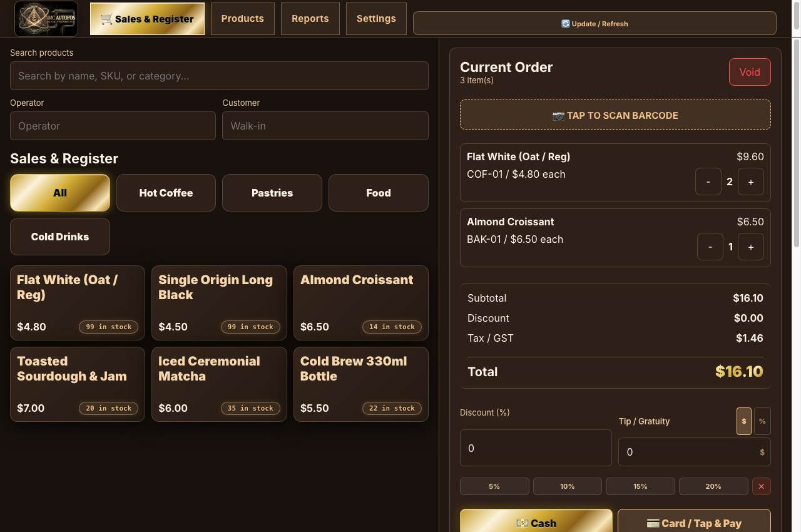
Task: Add Almond Croissant product card to order
Action: click(361, 303)
